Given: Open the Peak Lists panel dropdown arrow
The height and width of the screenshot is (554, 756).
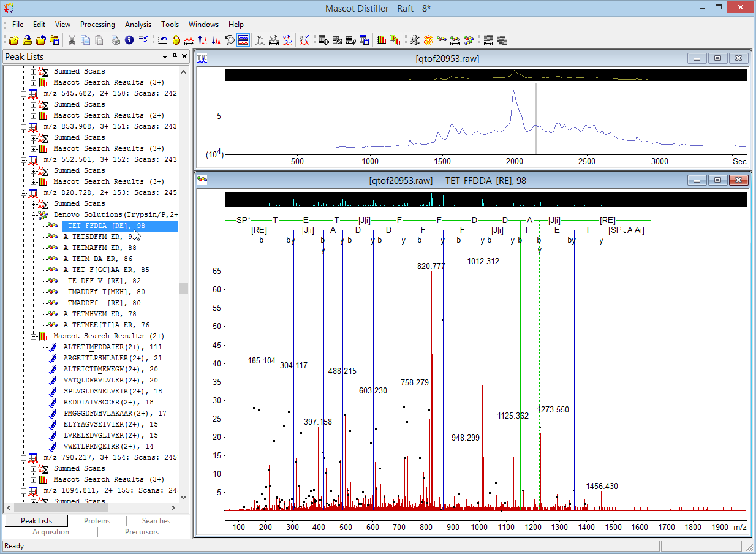Looking at the screenshot, I should pyautogui.click(x=165, y=56).
